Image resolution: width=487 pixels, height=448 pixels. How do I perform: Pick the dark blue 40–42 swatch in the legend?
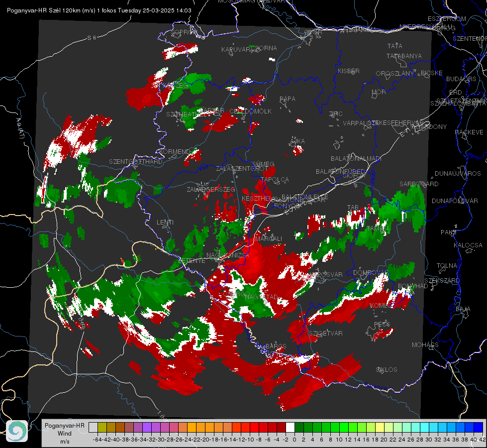tap(479, 427)
